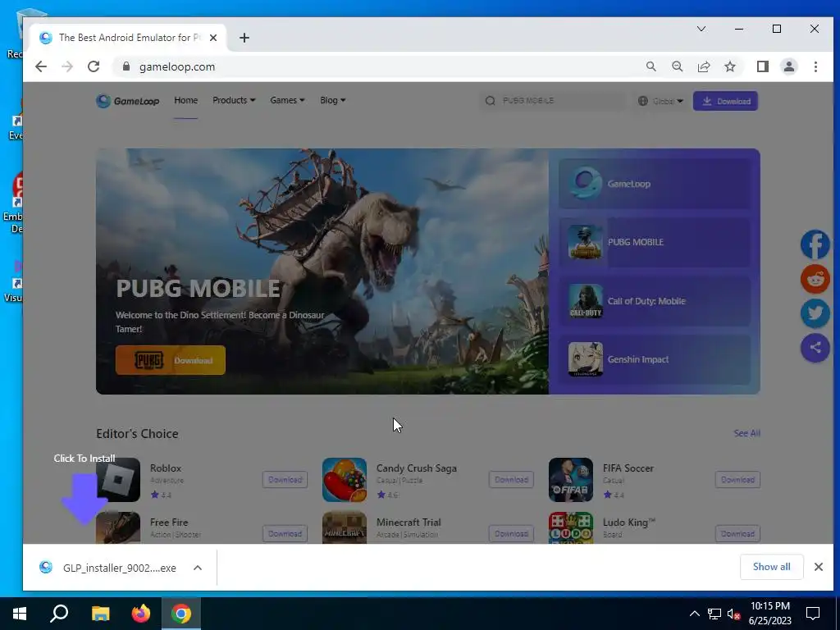This screenshot has width=840, height=630.
Task: Expand the Games menu
Action: tap(287, 100)
